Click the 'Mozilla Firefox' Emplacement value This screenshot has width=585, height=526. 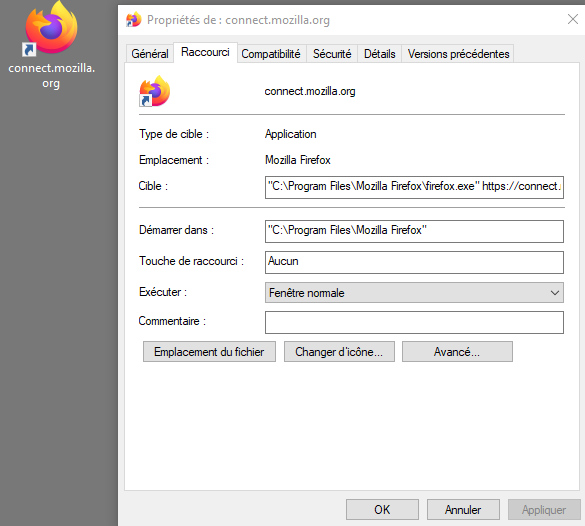pyautogui.click(x=298, y=160)
